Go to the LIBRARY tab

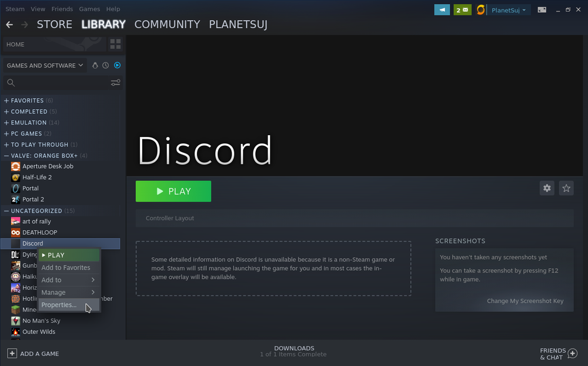[103, 25]
